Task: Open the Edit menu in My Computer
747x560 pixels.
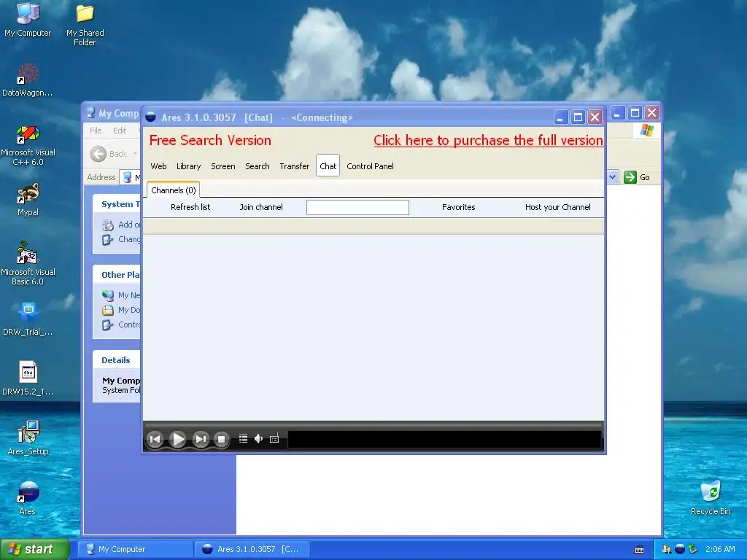Action: pos(120,131)
